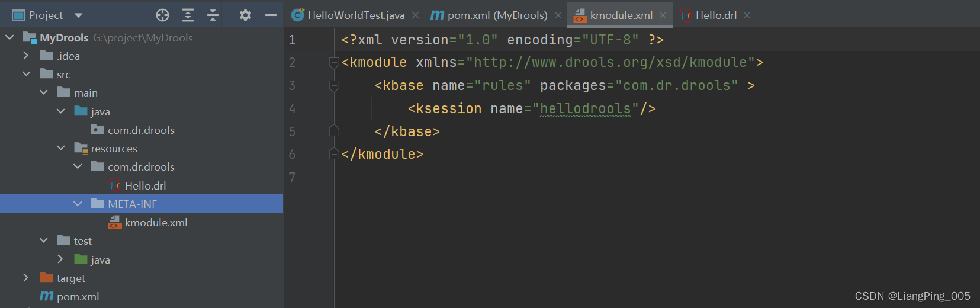
Task: Click the resources folder icon
Action: (x=81, y=148)
